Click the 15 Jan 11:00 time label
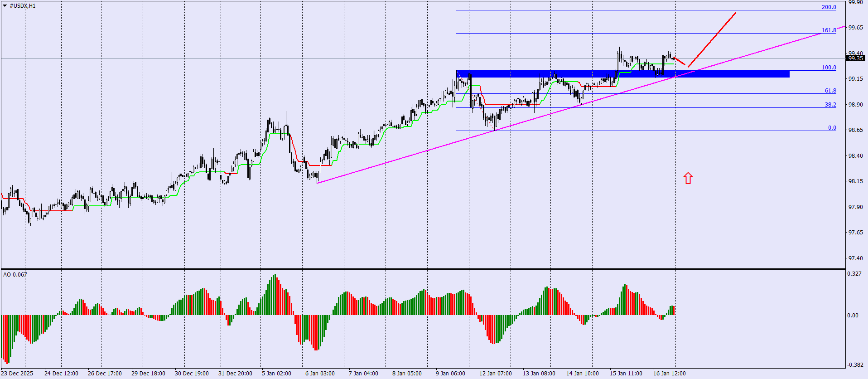868x379 pixels. coord(626,374)
